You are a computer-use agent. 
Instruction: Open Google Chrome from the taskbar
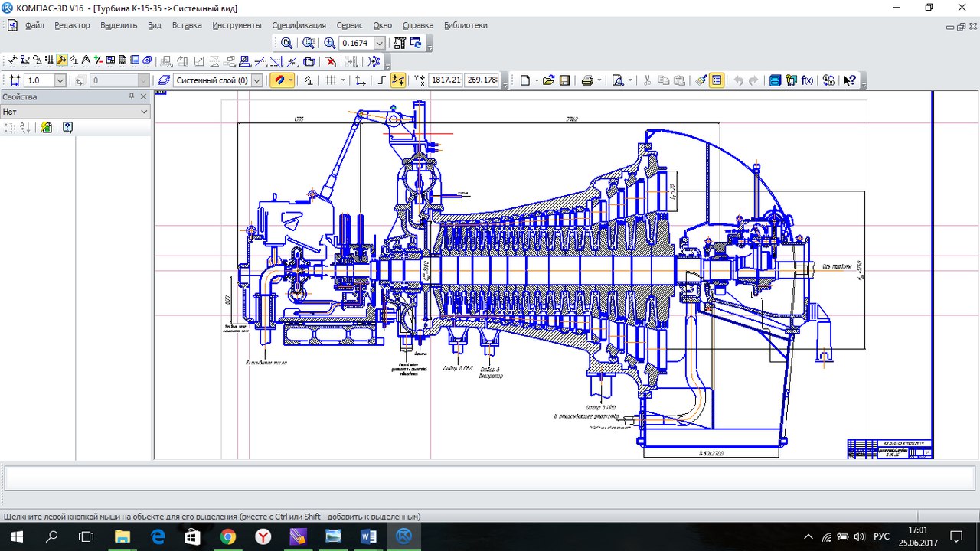point(227,536)
